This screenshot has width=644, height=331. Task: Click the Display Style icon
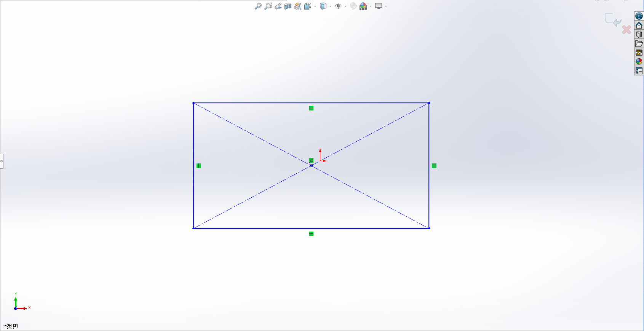pyautogui.click(x=323, y=6)
